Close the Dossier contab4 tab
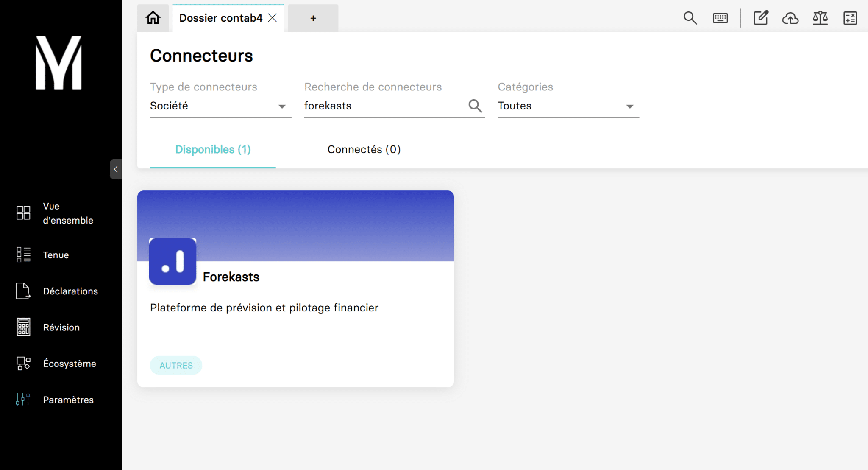The width and height of the screenshot is (868, 470). [x=273, y=18]
